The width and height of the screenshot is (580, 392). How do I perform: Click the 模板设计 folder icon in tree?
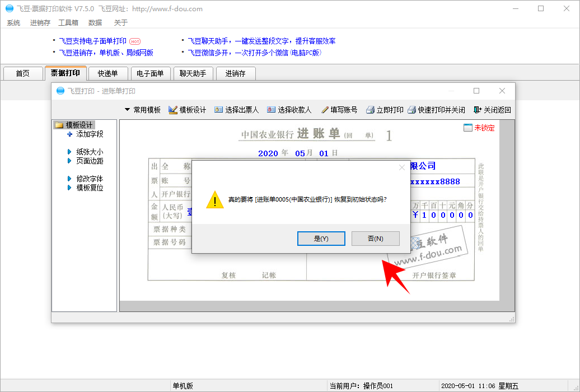(x=59, y=125)
